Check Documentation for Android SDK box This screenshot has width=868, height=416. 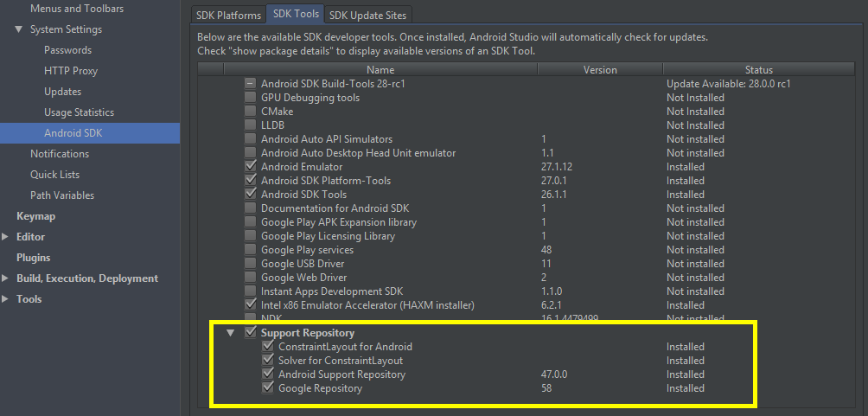pyautogui.click(x=251, y=208)
